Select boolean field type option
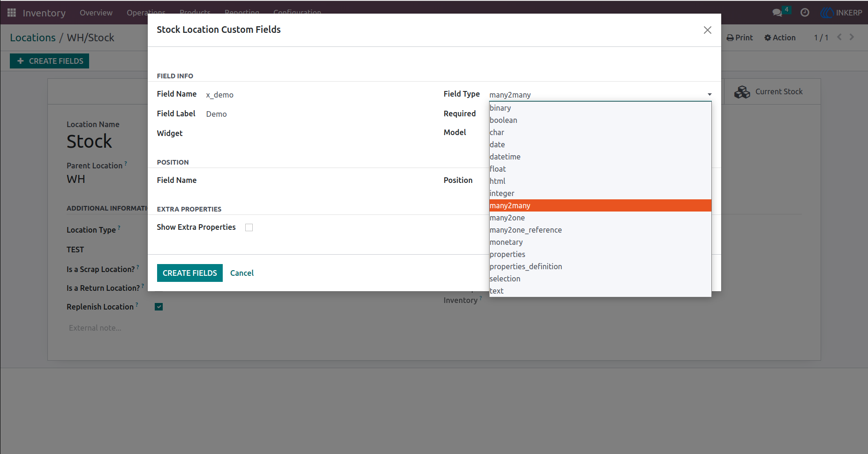 600,120
